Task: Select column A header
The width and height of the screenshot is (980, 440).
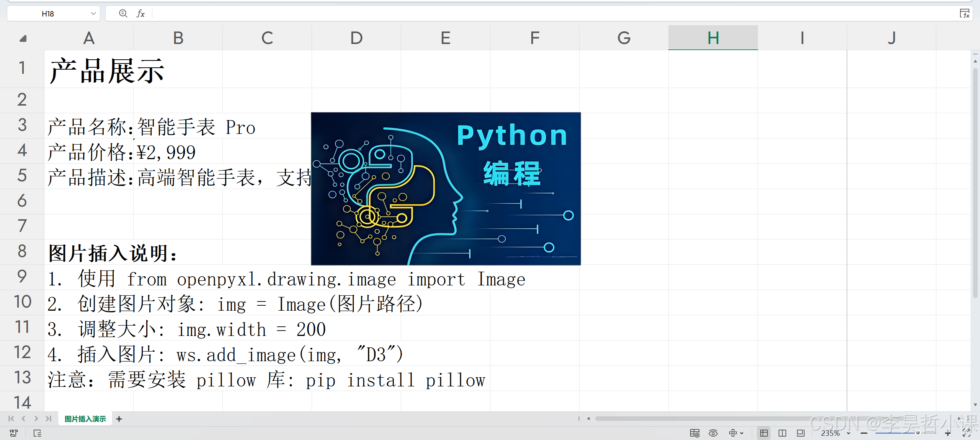Action: tap(89, 38)
